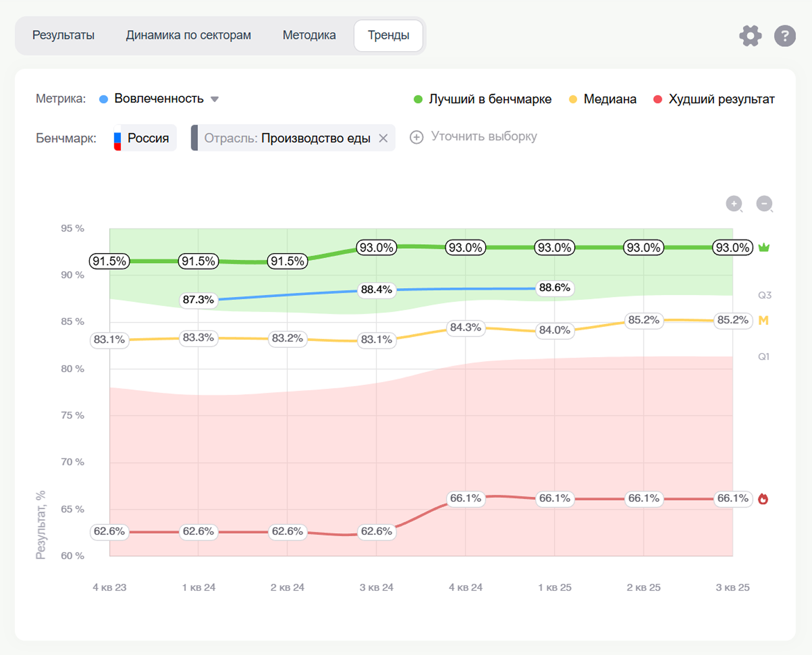Click the 66.1% worst point at 3 кв 25
This screenshot has height=655, width=812.
(x=733, y=499)
